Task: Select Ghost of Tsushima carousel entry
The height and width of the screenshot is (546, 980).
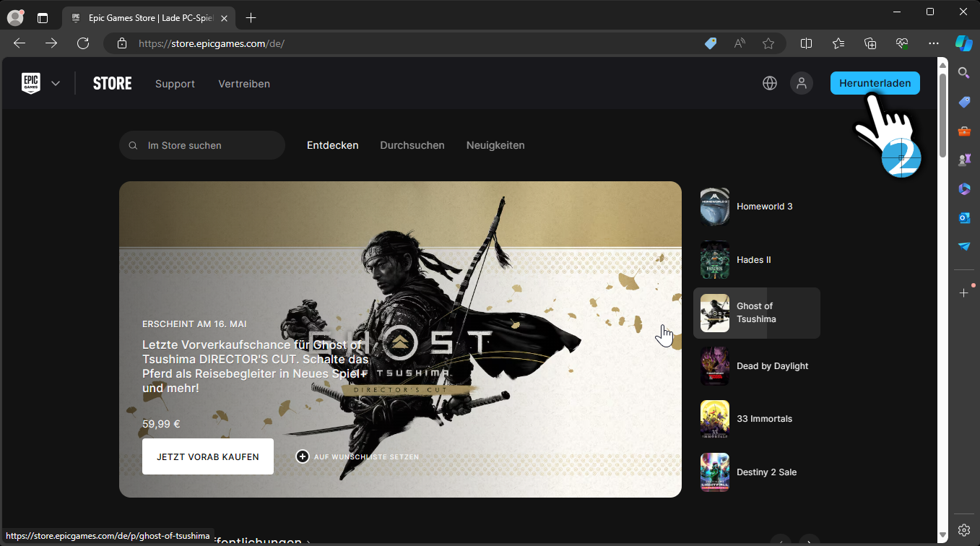Action: pos(757,313)
